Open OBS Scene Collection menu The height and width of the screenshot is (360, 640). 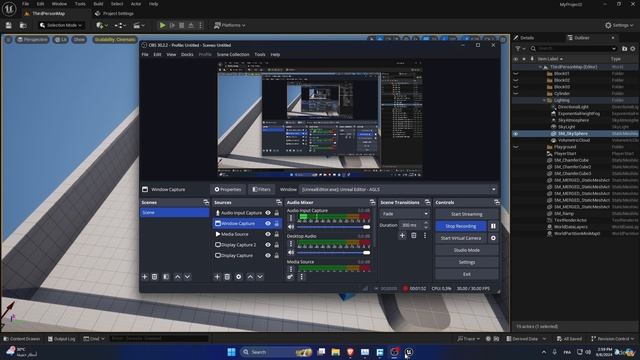tap(233, 54)
